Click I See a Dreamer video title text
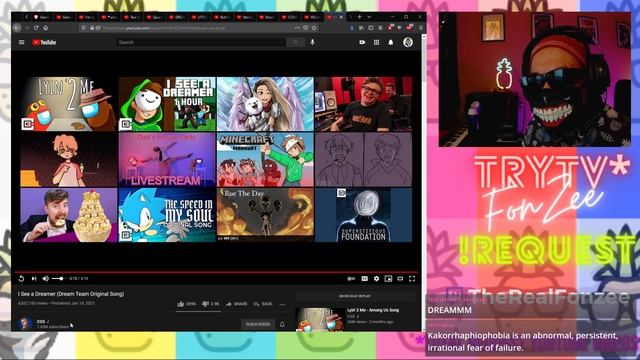This screenshot has height=360, width=640. pos(71,294)
